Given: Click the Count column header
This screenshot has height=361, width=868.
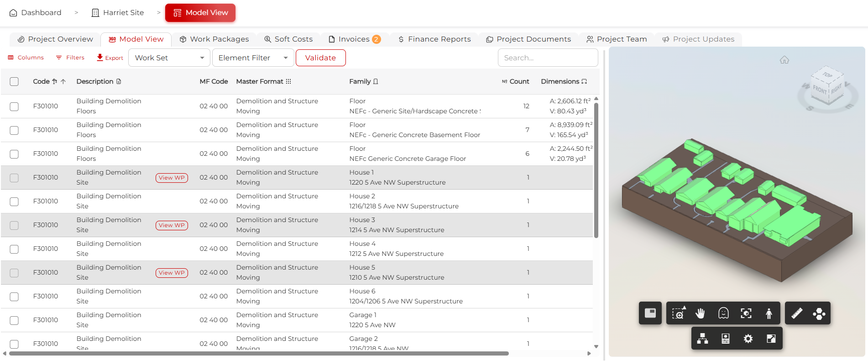Looking at the screenshot, I should tap(516, 81).
